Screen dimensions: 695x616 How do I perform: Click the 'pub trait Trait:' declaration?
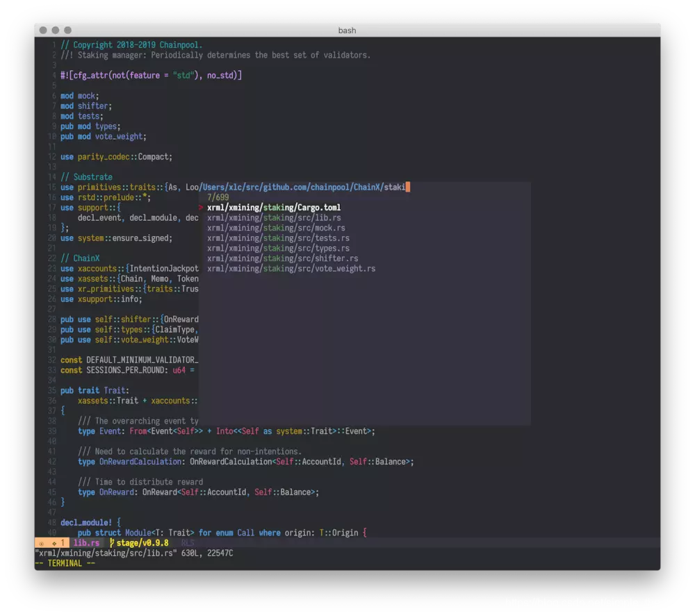[95, 390]
